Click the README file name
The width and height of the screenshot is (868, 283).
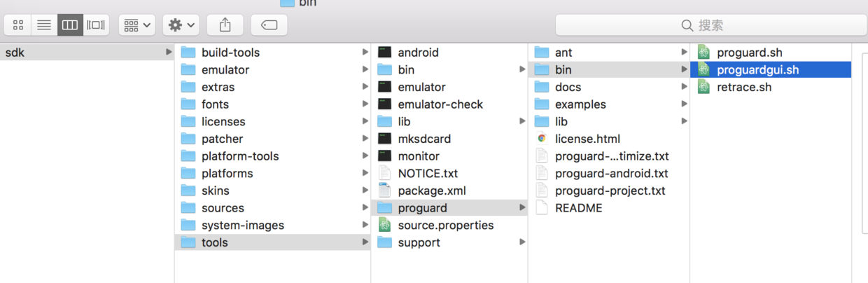pos(578,208)
